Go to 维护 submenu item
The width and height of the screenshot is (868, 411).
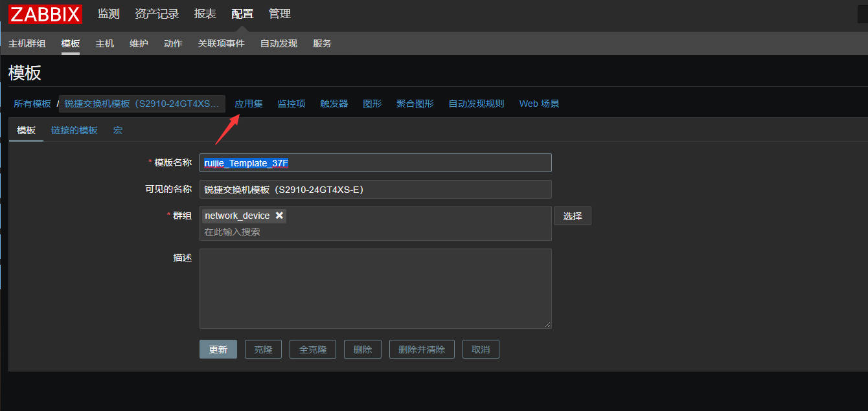tap(139, 43)
